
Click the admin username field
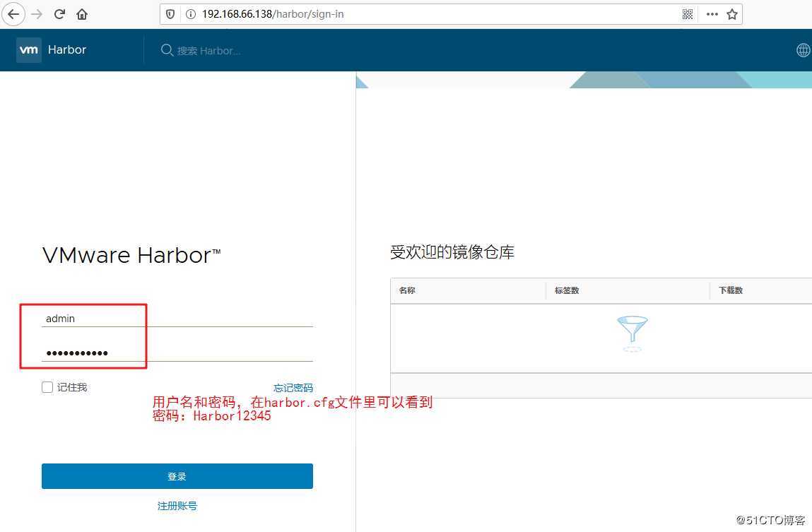pos(177,318)
